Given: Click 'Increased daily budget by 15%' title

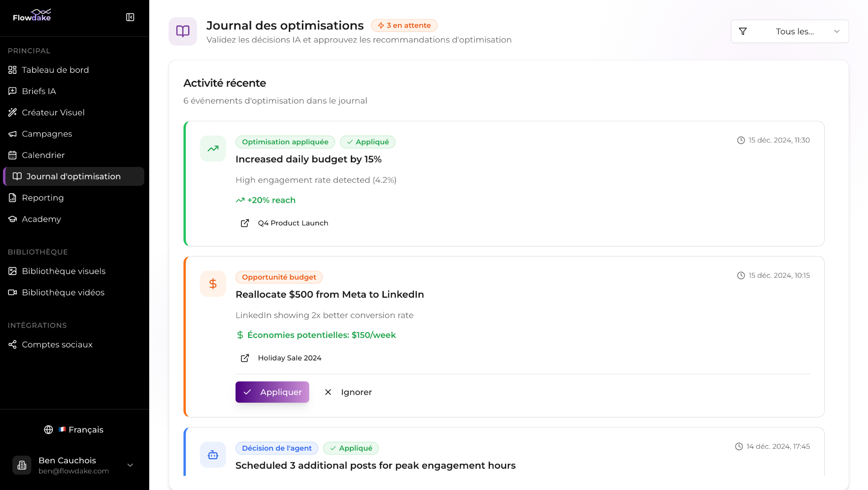Looking at the screenshot, I should [x=308, y=159].
